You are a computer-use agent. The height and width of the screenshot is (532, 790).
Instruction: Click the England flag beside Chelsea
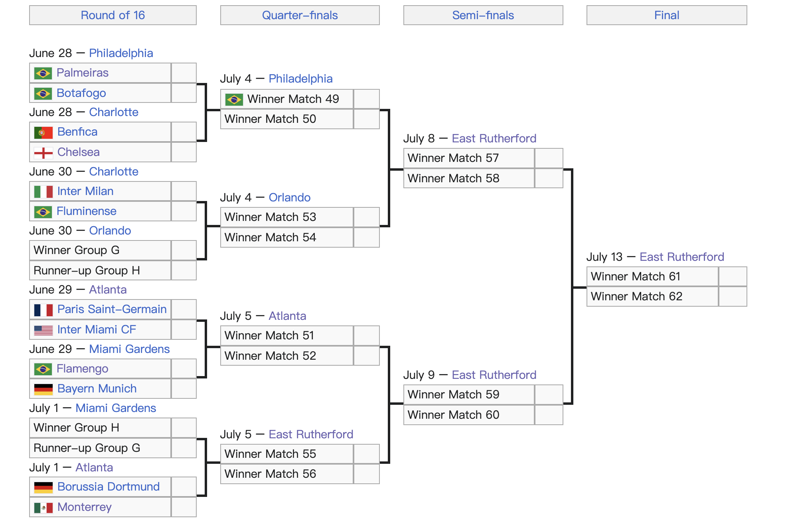pyautogui.click(x=43, y=153)
